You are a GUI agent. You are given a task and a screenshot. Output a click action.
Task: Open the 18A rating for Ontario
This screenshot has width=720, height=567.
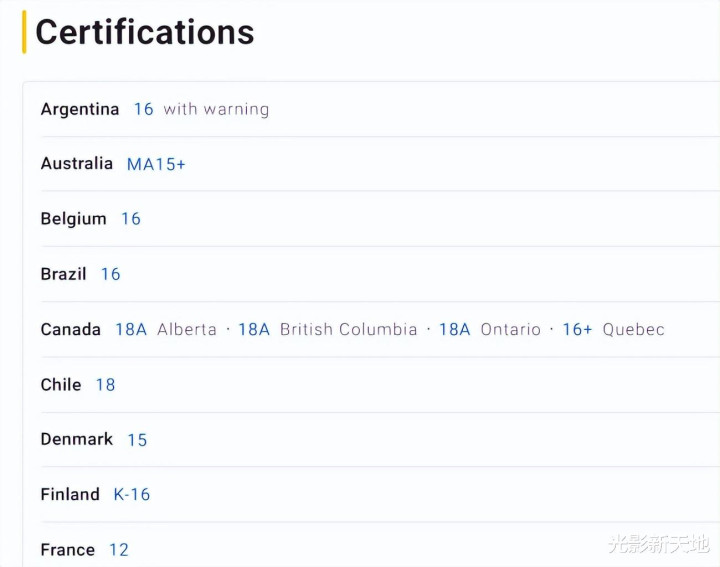click(455, 329)
